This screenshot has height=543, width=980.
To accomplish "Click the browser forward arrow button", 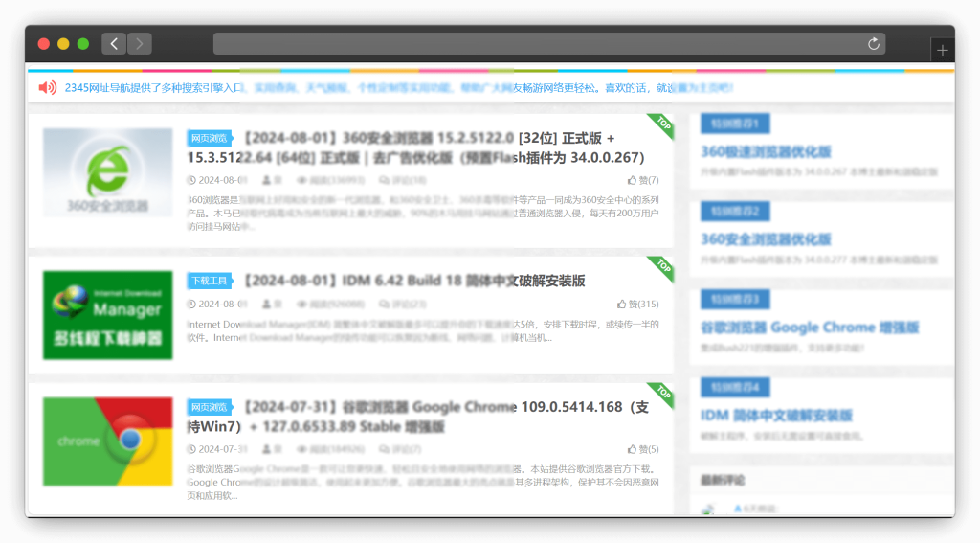I will click(140, 44).
